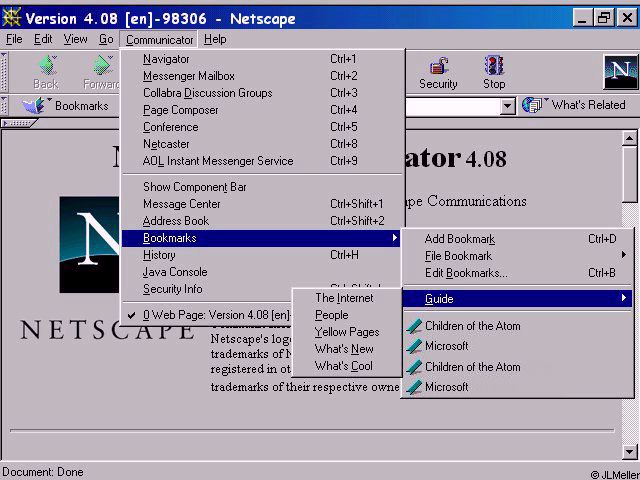Open People guide entry

coord(347,315)
